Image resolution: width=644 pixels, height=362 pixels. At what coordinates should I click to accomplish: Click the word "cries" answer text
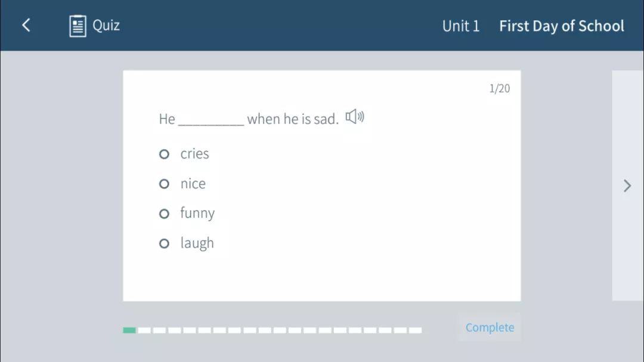(194, 154)
